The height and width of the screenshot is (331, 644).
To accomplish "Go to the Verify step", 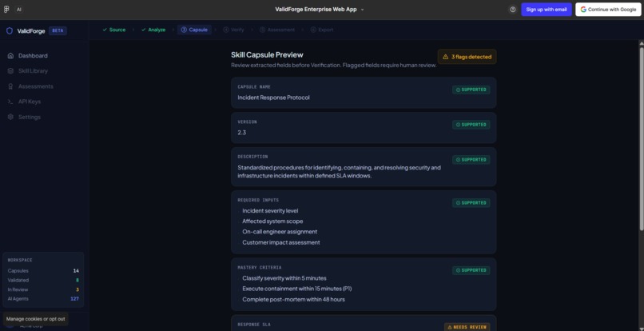I will point(233,30).
